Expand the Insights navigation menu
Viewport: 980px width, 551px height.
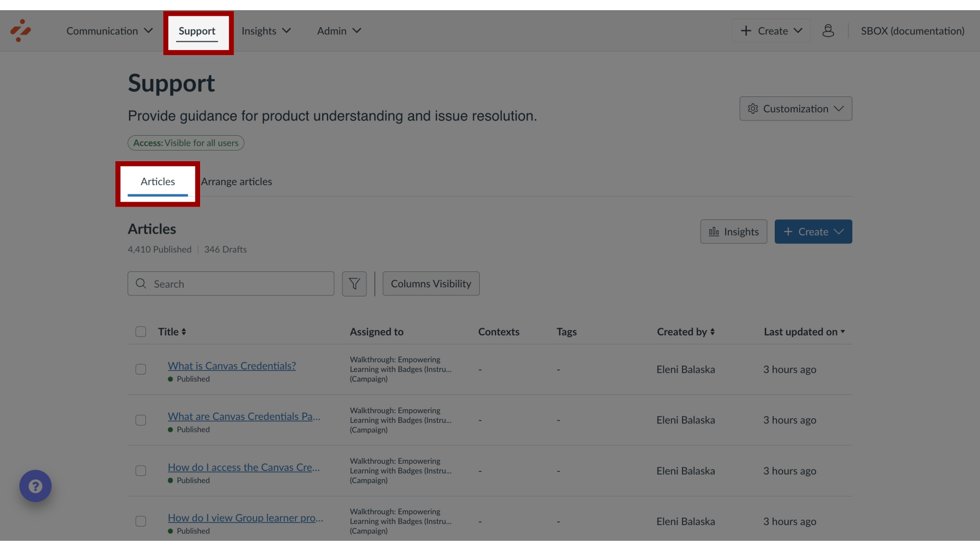tap(266, 31)
